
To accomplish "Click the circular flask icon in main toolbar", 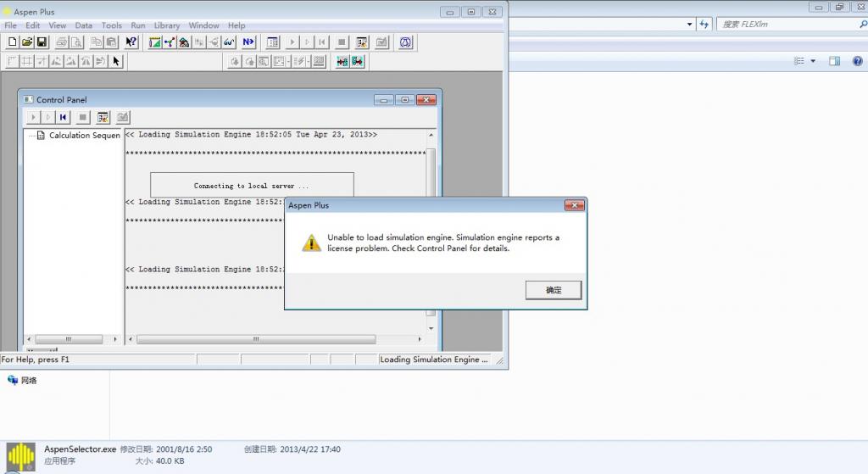I will pyautogui.click(x=406, y=42).
